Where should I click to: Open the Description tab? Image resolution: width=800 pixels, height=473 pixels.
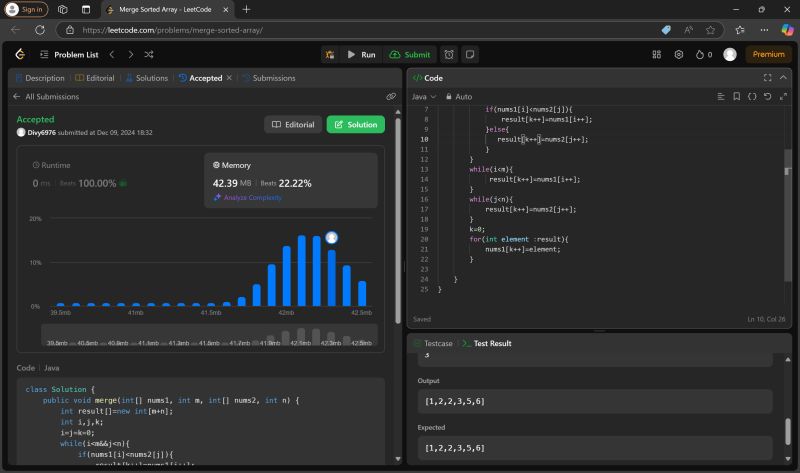[x=40, y=78]
